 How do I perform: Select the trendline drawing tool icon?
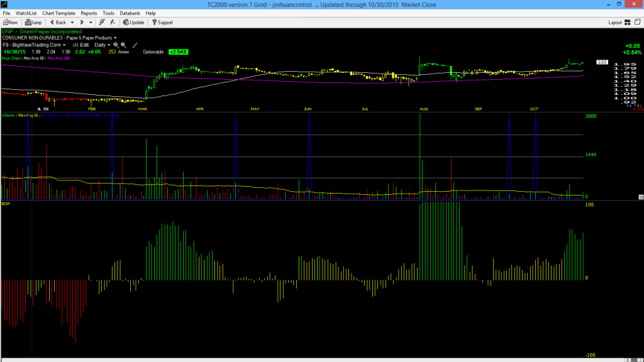[x=135, y=45]
